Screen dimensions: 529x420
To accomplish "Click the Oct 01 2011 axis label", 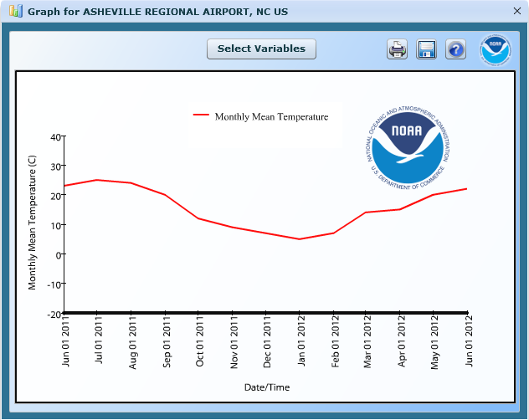I will pos(200,341).
